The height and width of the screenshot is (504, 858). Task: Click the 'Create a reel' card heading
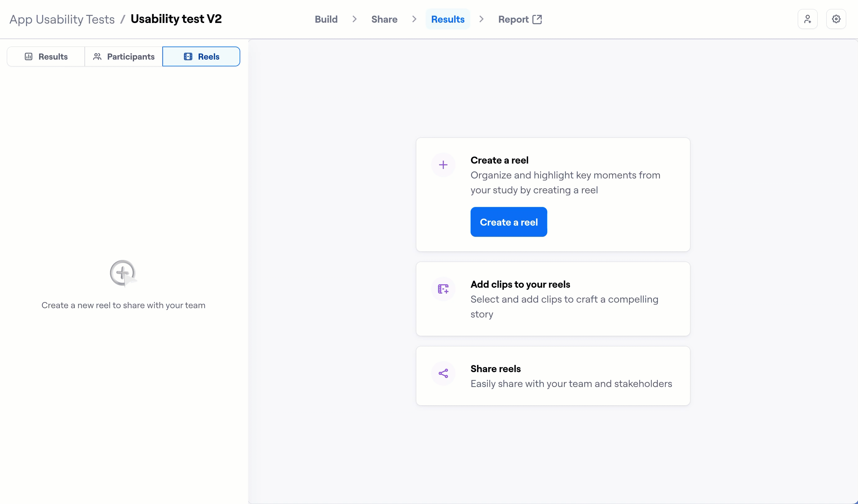[x=499, y=160]
